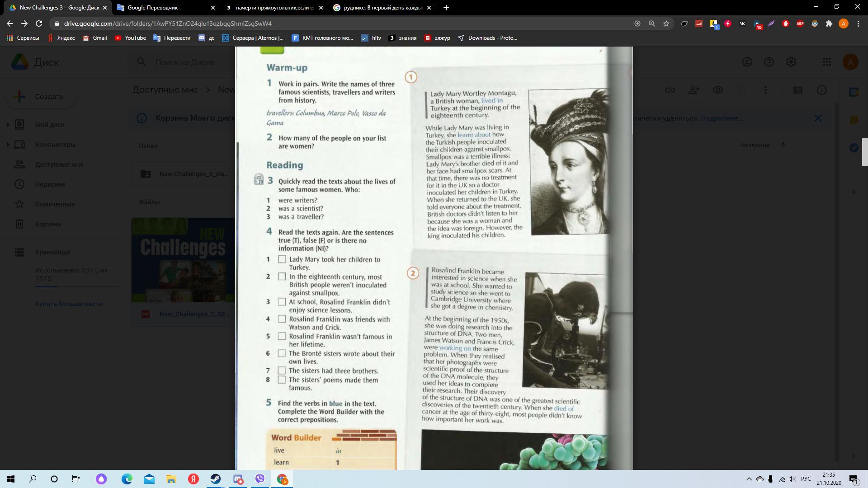Open the view details info icon
The height and width of the screenshot is (488, 868).
[x=821, y=90]
